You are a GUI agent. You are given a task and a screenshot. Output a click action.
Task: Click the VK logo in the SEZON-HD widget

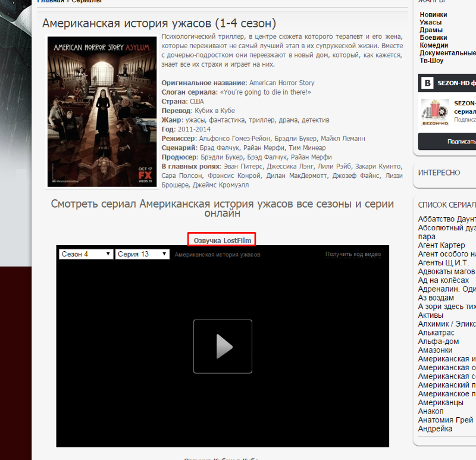click(427, 83)
